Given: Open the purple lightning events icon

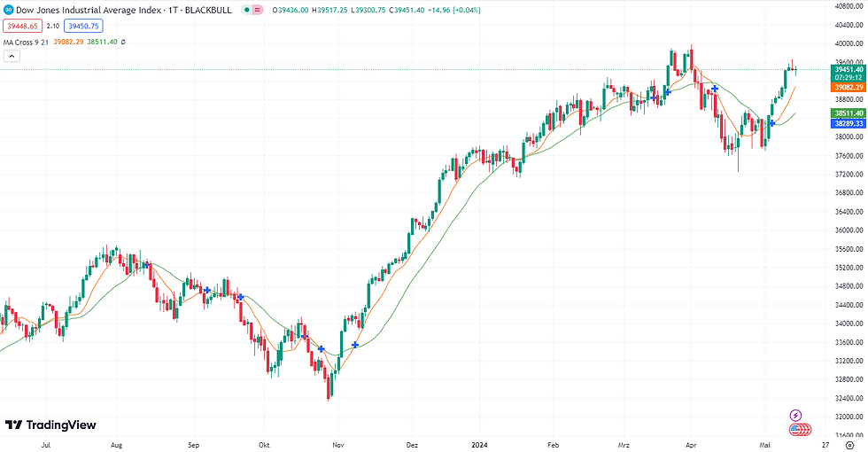Looking at the screenshot, I should (x=795, y=416).
